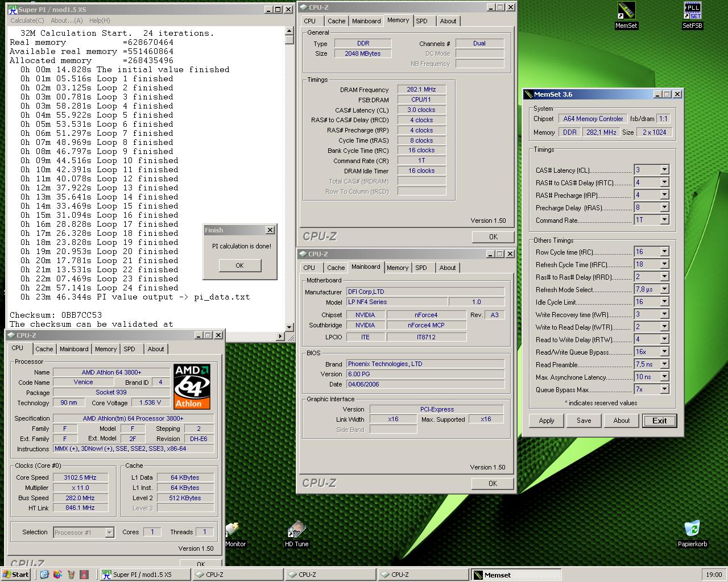Click OK in CPU-Z Mainboard window

(493, 484)
